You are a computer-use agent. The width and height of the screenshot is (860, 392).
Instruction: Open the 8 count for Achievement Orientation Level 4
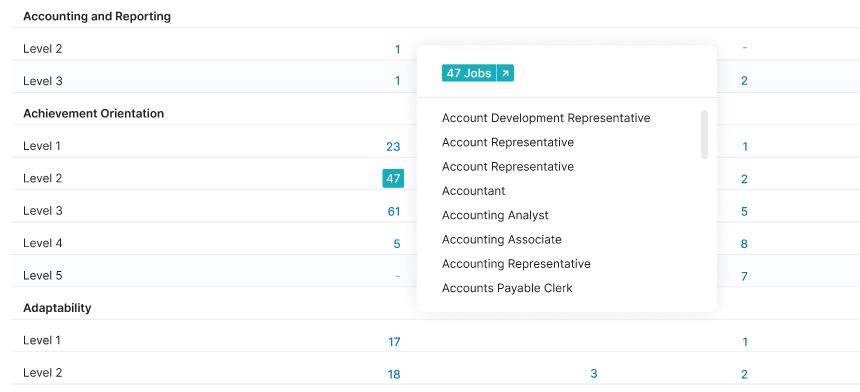tap(744, 244)
